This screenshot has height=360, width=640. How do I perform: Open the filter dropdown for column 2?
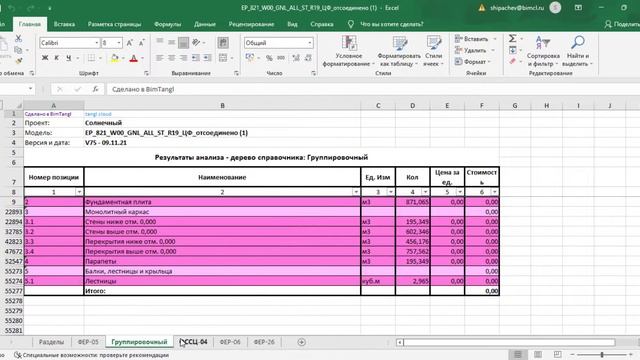[x=356, y=192]
